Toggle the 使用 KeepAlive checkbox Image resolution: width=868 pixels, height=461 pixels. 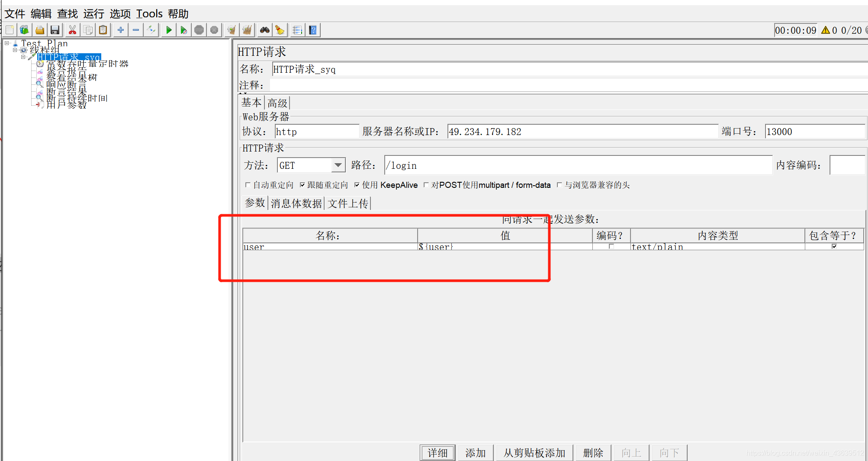tap(357, 185)
